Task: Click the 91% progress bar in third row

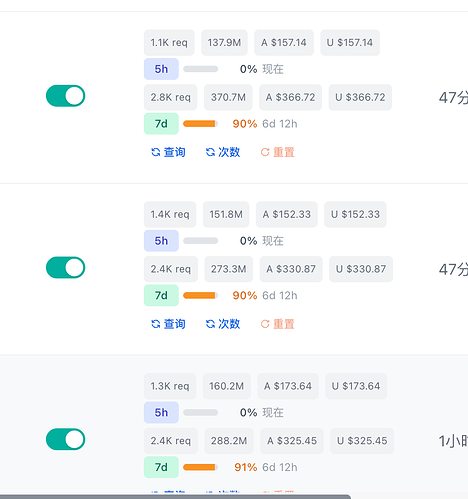Action: click(x=201, y=467)
